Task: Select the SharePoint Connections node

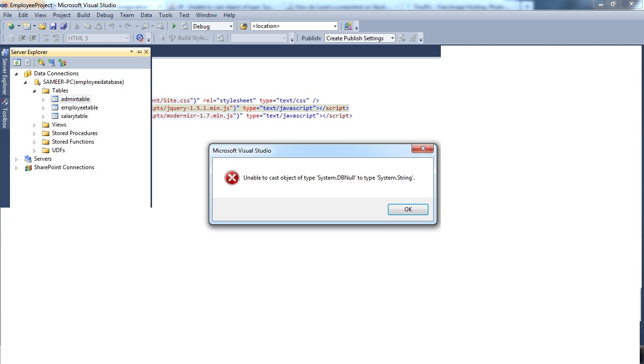Action: click(64, 167)
